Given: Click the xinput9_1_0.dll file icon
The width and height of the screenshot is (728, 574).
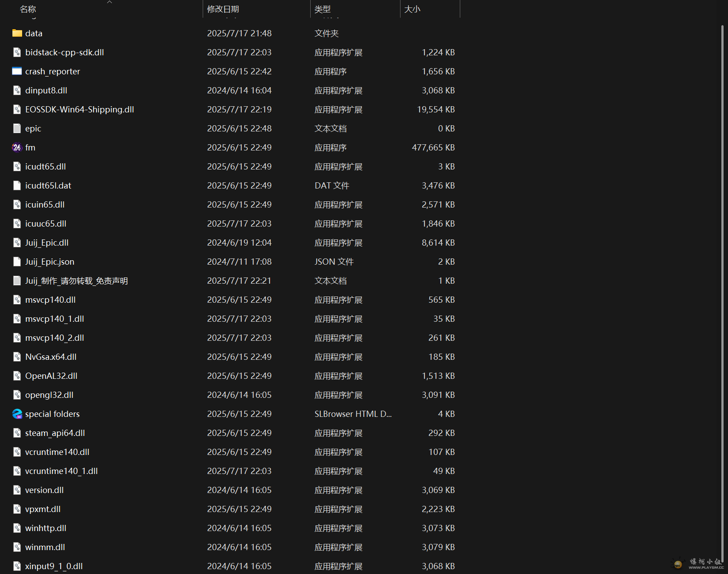Looking at the screenshot, I should tap(17, 566).
